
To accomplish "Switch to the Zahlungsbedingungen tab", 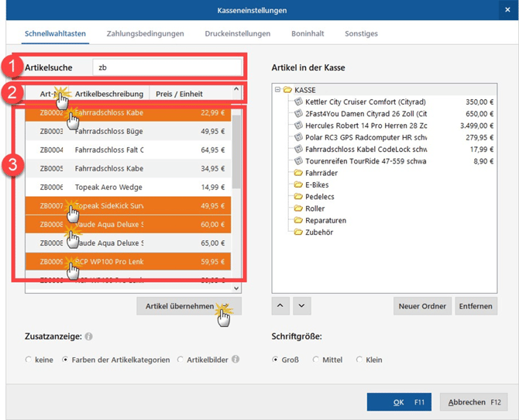I will (145, 33).
